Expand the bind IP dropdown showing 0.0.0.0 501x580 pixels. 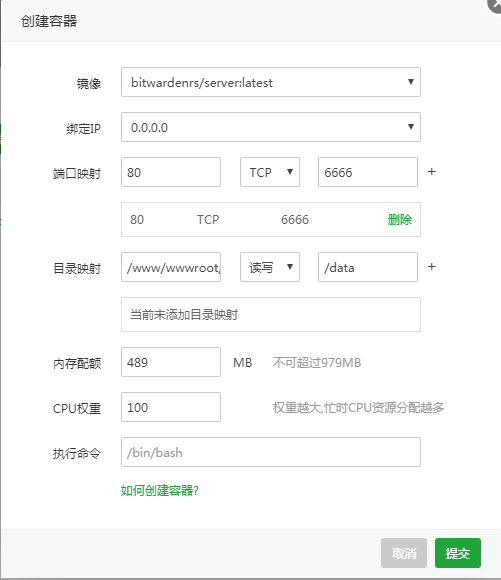click(271, 127)
